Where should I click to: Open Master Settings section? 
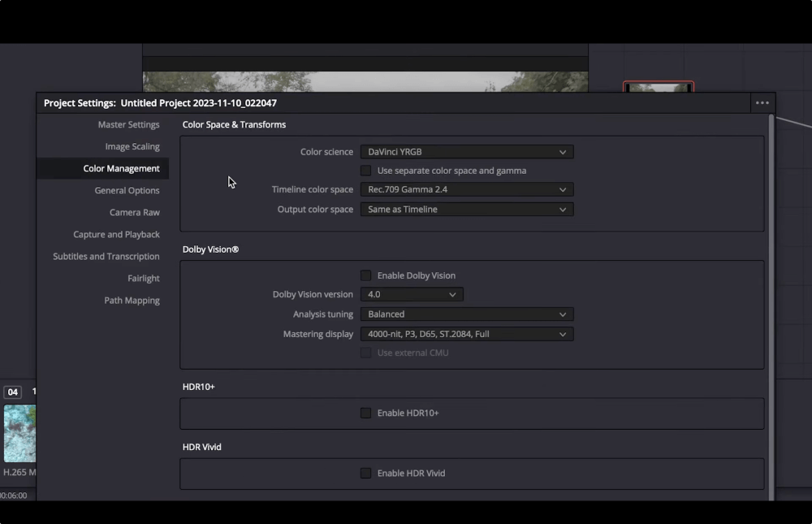tap(128, 124)
